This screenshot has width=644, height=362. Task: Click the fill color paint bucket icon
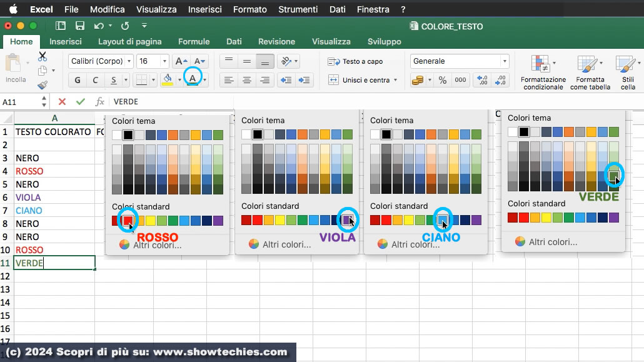[x=168, y=79]
